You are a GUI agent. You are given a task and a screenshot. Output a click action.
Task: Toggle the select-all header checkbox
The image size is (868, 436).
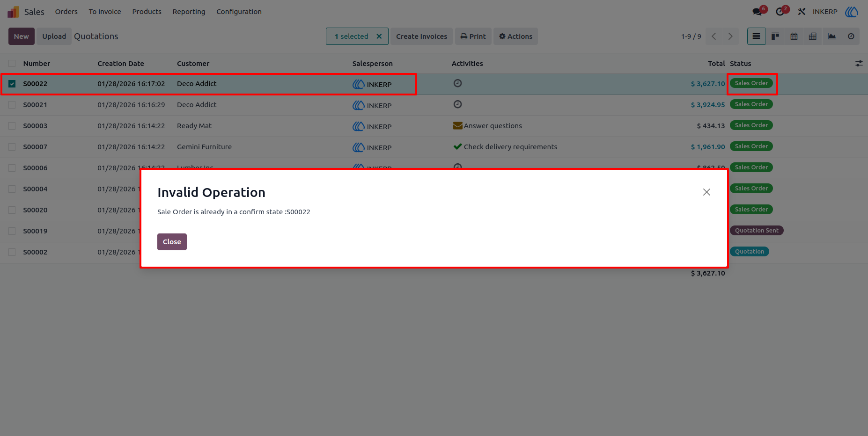pos(12,64)
